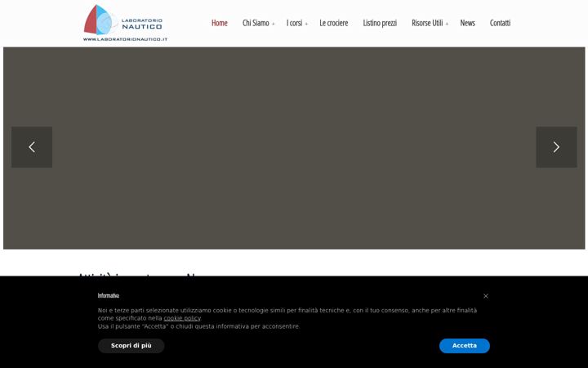Advance to next slide arrow
Viewport: 588px width, 368px height.
coord(556,147)
